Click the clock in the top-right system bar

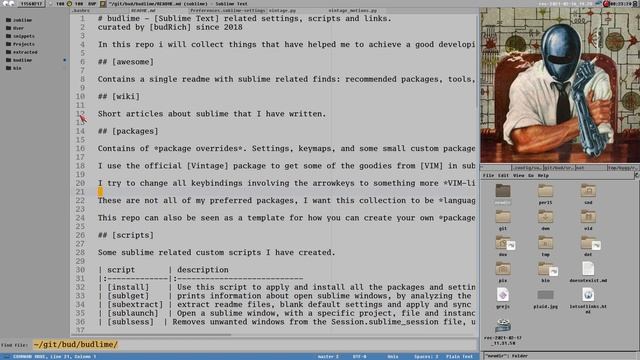pyautogui.click(x=621, y=4)
